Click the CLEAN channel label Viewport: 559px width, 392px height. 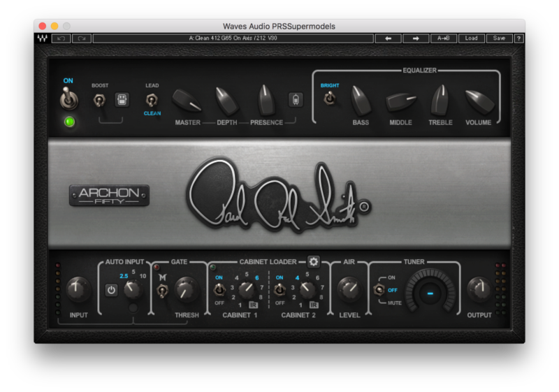152,113
